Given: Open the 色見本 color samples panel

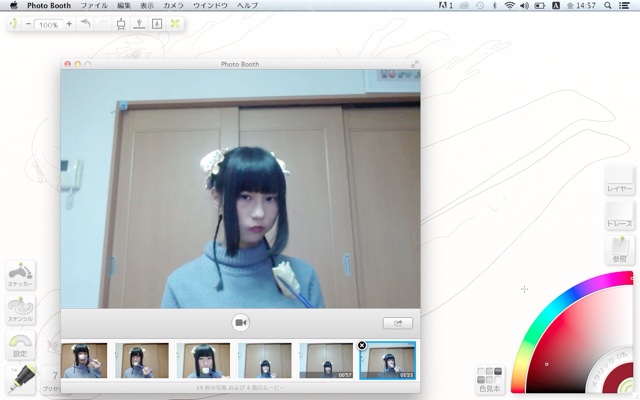Looking at the screenshot, I should tap(490, 380).
